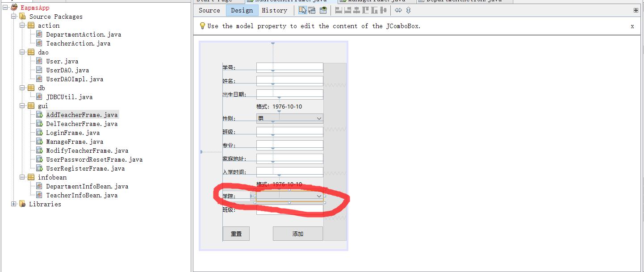Toggle Change Vertical Resizability icon
The image size is (644, 272).
click(x=408, y=10)
